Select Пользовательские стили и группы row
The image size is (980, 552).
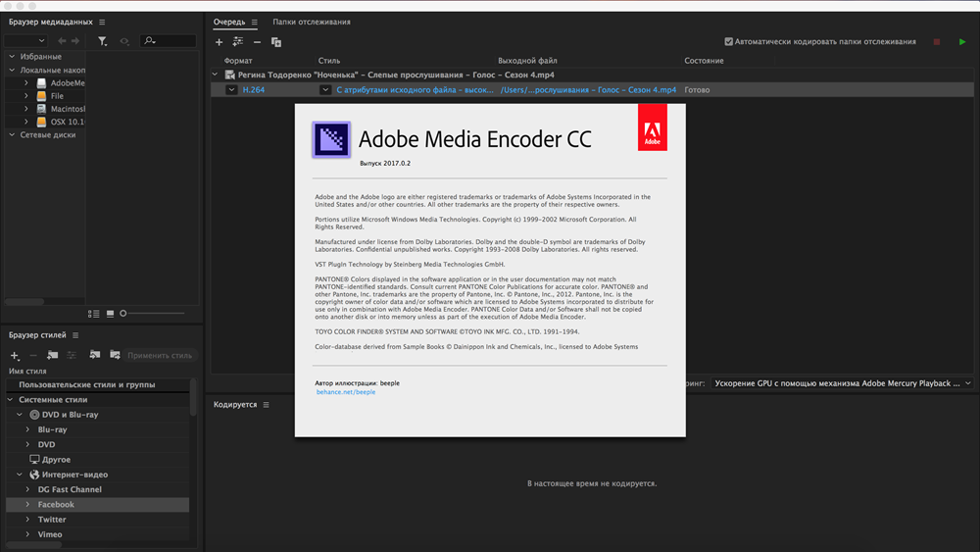click(97, 384)
